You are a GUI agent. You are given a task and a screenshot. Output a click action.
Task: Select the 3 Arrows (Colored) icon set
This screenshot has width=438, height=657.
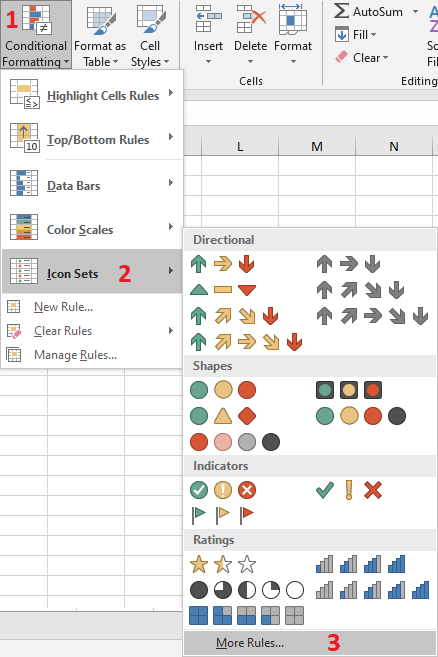(x=223, y=264)
